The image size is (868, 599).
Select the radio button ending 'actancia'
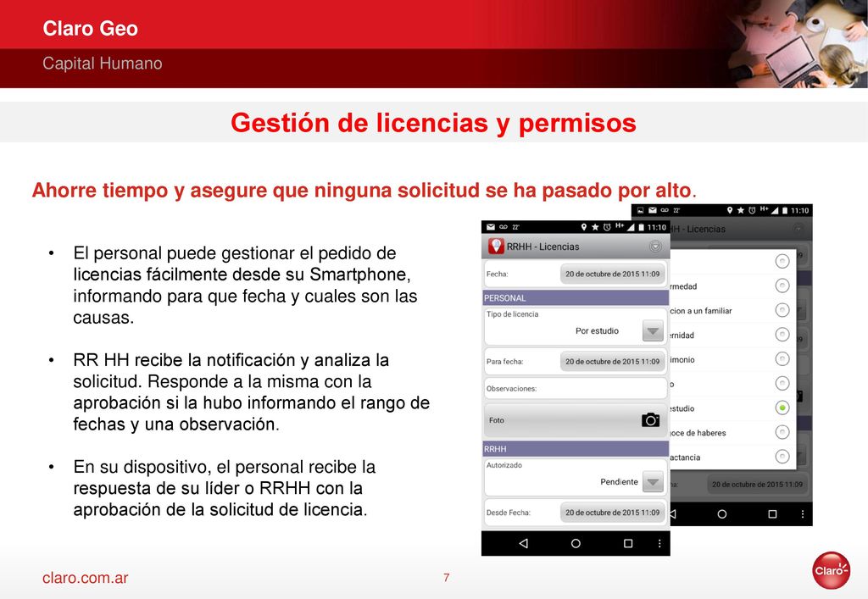pos(782,457)
